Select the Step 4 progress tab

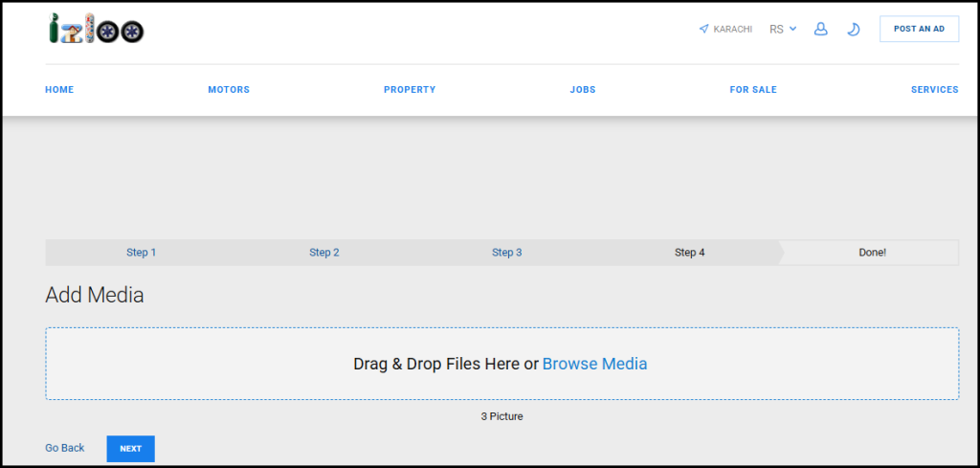tap(689, 253)
